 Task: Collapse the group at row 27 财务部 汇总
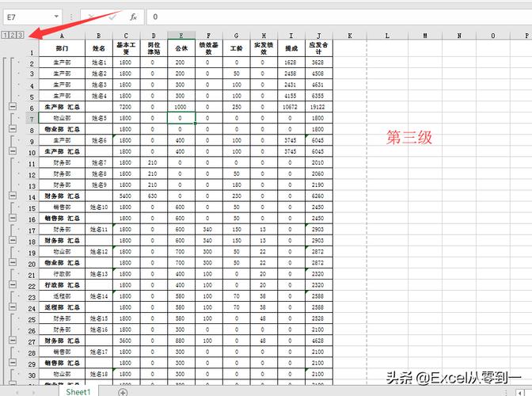13,340
